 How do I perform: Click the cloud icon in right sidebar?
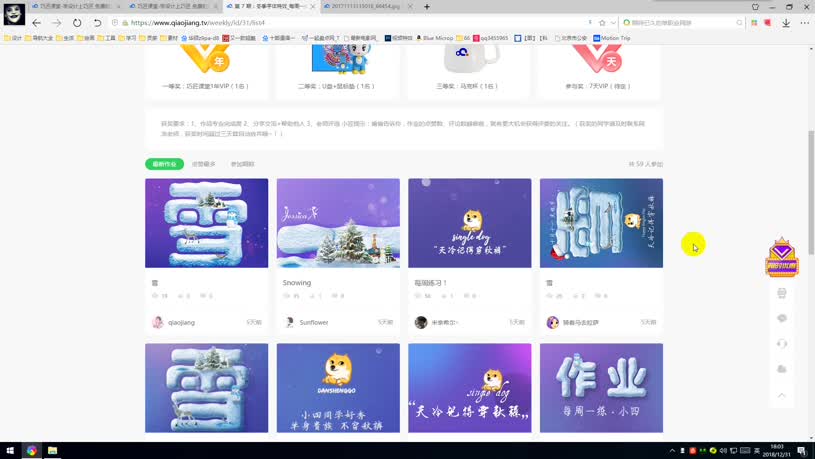pyautogui.click(x=782, y=369)
